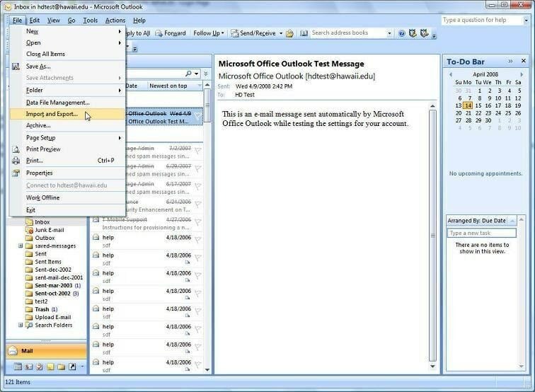Select Import and Export in File menu

pyautogui.click(x=67, y=114)
